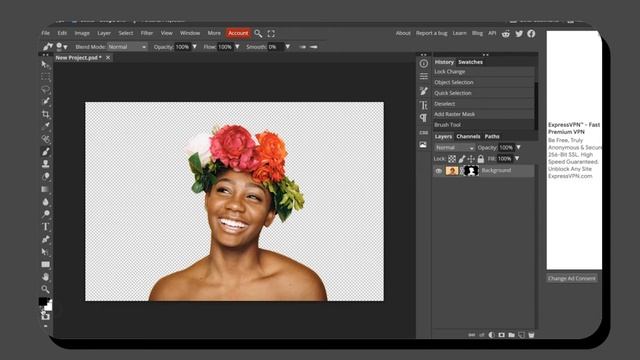Open the Flow dropdown arrow
This screenshot has width=640, height=360.
coord(237,47)
